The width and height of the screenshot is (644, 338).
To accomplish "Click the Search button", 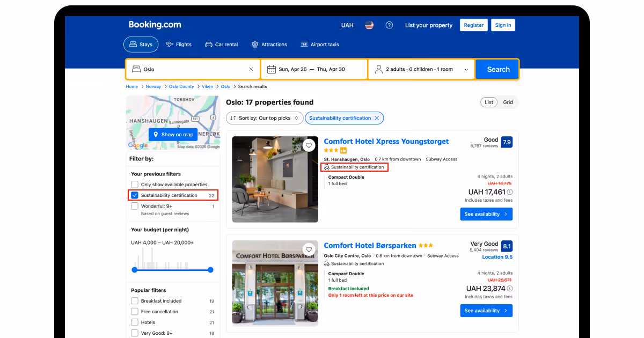I will pyautogui.click(x=497, y=69).
